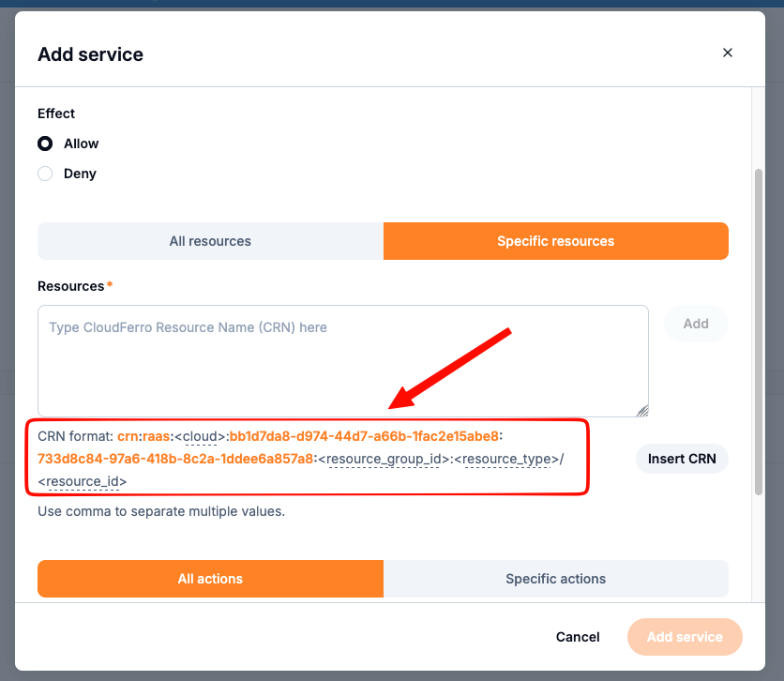Select the Allow effect radio button
Image resolution: width=784 pixels, height=681 pixels.
coord(45,144)
